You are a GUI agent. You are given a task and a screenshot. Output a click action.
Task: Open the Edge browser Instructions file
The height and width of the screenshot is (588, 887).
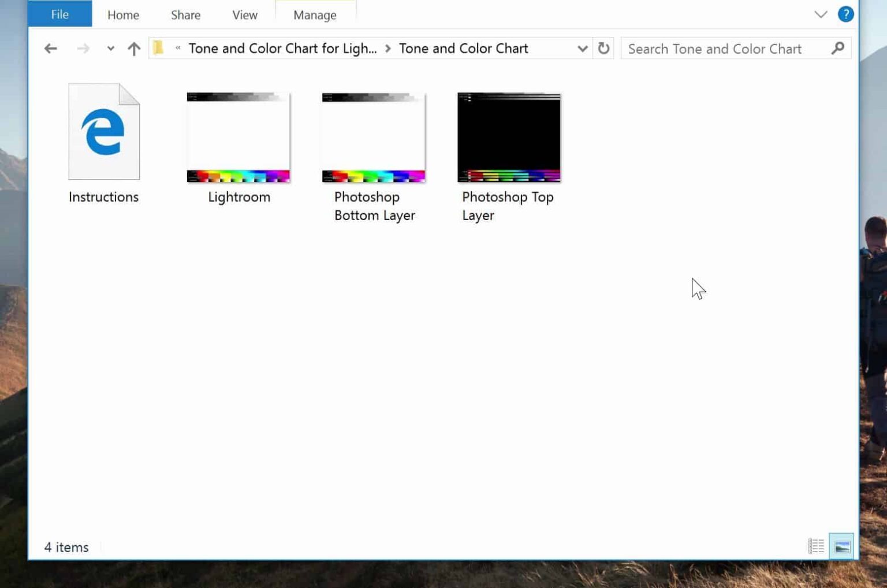104,132
